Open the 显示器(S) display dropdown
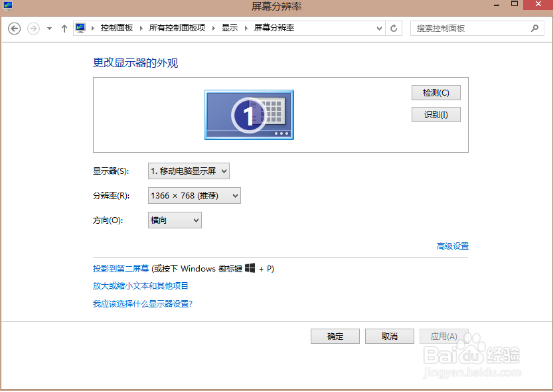The width and height of the screenshot is (553, 392). pyautogui.click(x=189, y=171)
